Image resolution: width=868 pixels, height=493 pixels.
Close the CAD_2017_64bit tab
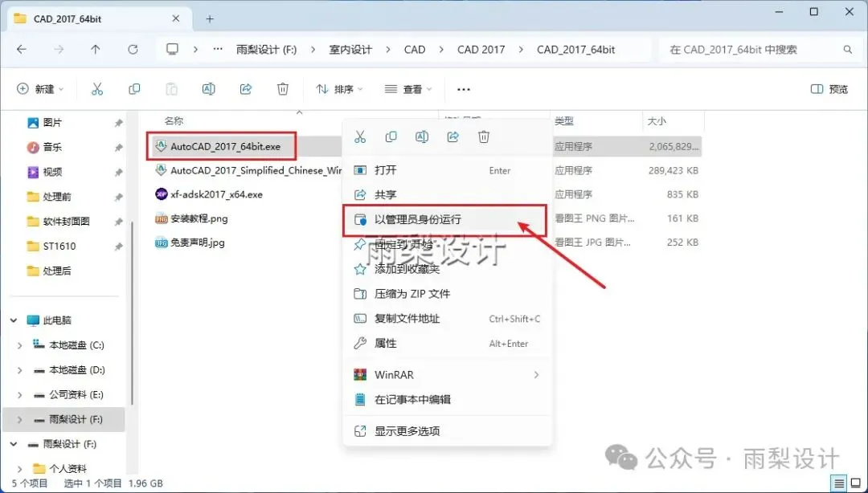175,18
